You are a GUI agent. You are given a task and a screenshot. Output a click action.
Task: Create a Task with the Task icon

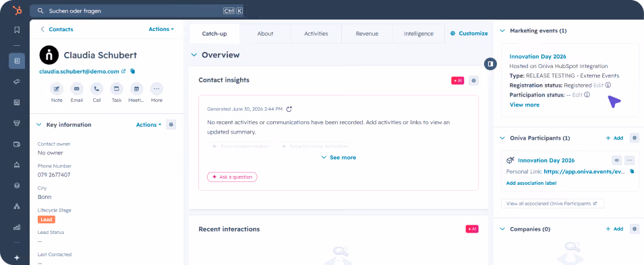117,89
